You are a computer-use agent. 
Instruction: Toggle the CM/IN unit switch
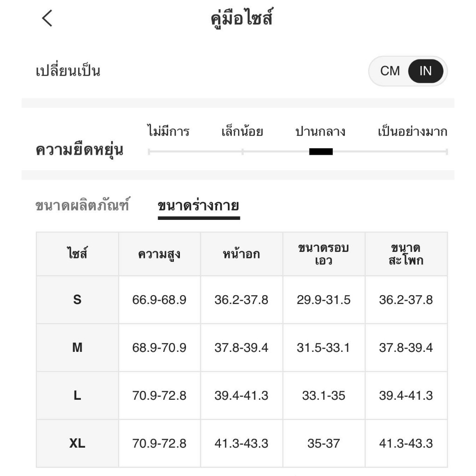(x=408, y=71)
